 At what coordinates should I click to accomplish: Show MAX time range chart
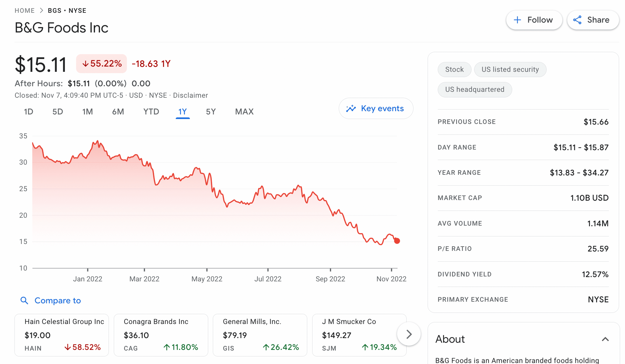tap(244, 112)
